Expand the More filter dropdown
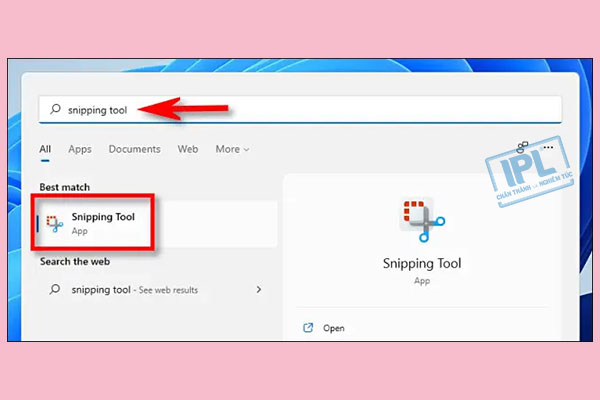 tap(232, 149)
